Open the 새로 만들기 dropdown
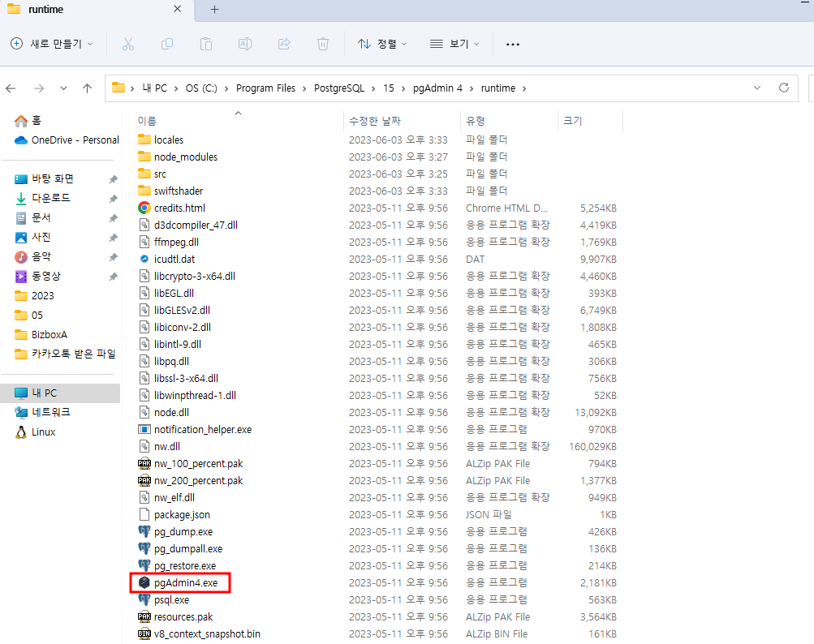 (52, 44)
